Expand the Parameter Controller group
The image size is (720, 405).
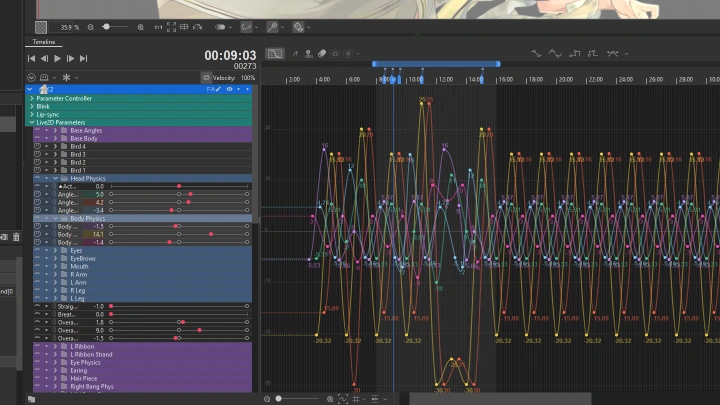[33, 99]
